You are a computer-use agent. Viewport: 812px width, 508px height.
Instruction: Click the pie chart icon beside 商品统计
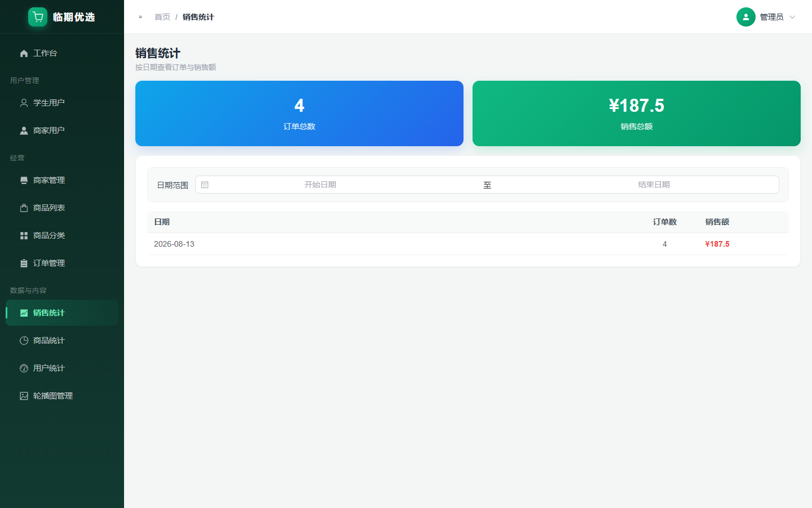pyautogui.click(x=24, y=340)
